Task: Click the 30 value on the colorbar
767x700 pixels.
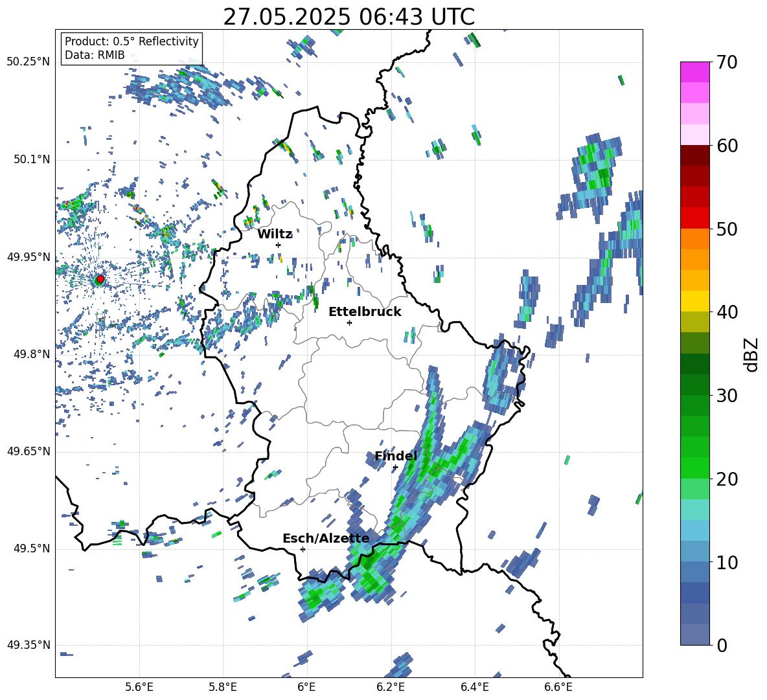Action: [727, 396]
